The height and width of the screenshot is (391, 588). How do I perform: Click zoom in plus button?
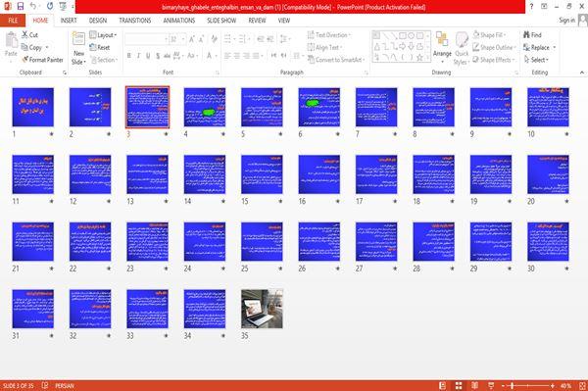click(x=553, y=385)
